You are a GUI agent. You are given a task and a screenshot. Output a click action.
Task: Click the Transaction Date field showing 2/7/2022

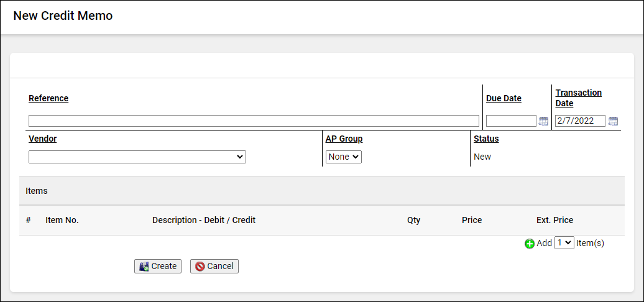(580, 121)
